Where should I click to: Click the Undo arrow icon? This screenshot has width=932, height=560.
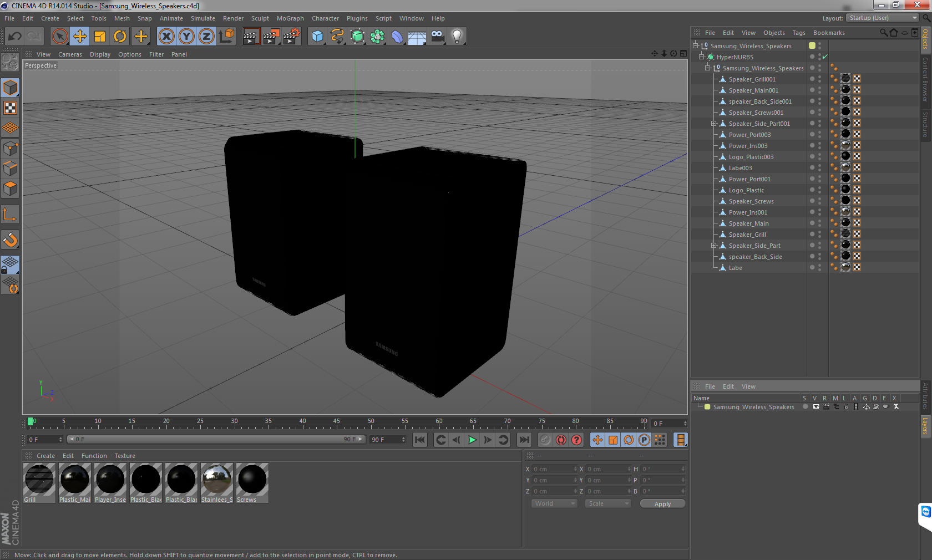[15, 37]
